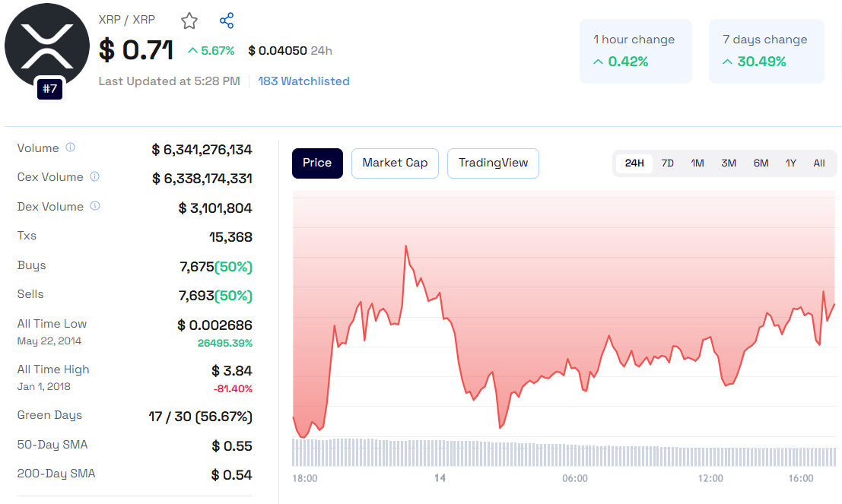Click the 200-Day SMA value $ 0.54
The width and height of the screenshot is (842, 504).
coord(231,474)
